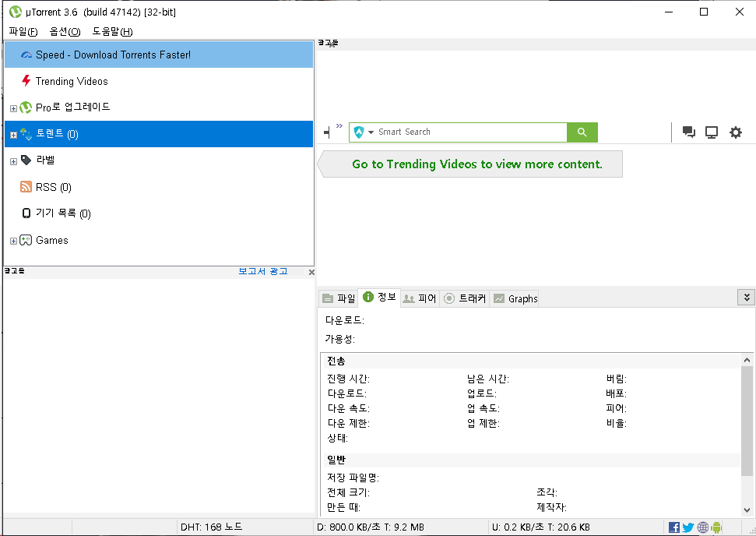Click the label tag icon
Image resolution: width=756 pixels, height=536 pixels.
click(26, 160)
